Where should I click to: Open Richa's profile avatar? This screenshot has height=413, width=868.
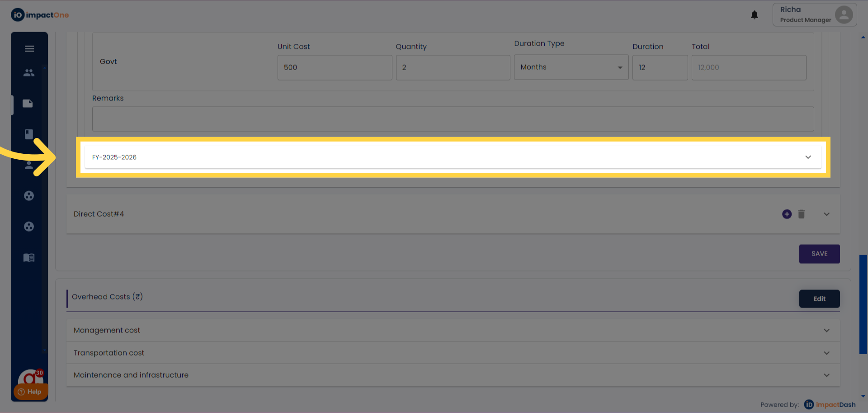844,14
